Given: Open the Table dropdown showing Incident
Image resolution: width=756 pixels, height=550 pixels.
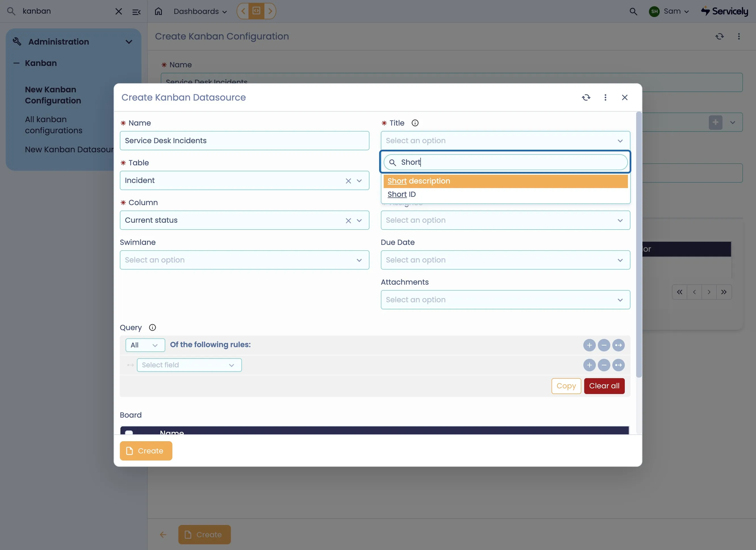Looking at the screenshot, I should tap(244, 180).
